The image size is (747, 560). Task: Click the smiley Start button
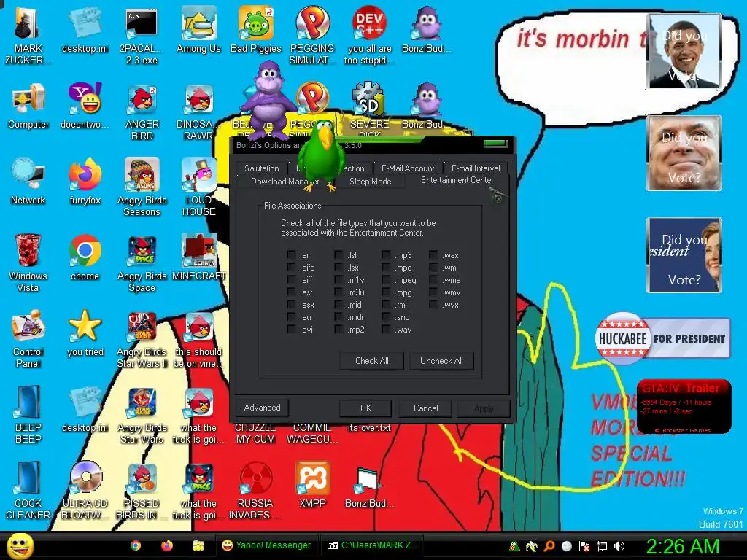(x=20, y=545)
